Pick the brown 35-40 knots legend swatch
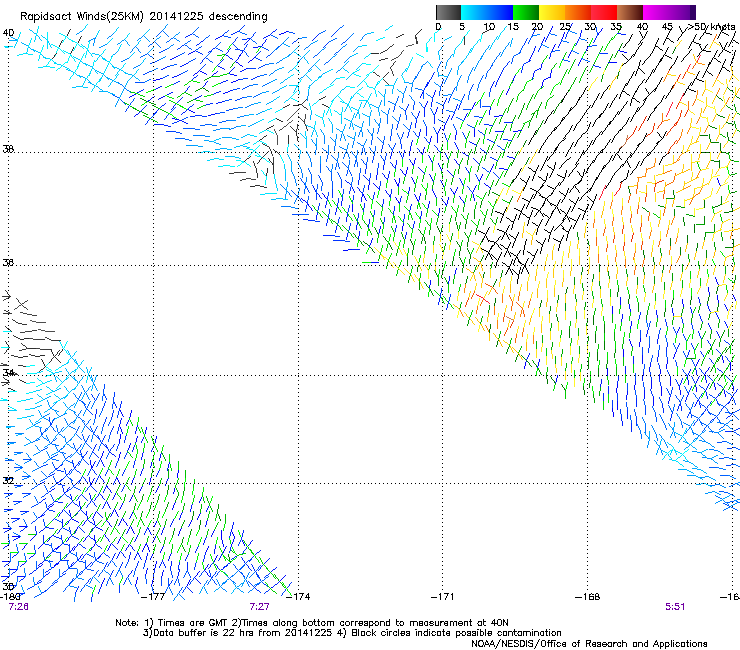Screen dimensions: 740x650 point(630,12)
